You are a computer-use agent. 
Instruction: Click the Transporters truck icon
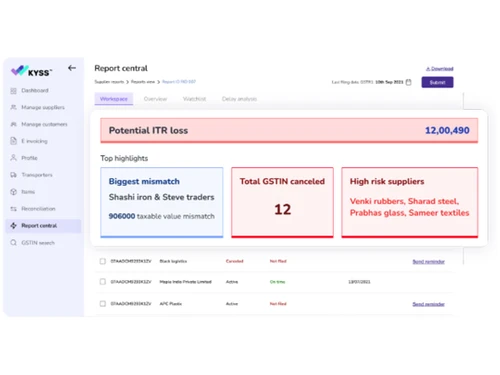[x=13, y=175]
